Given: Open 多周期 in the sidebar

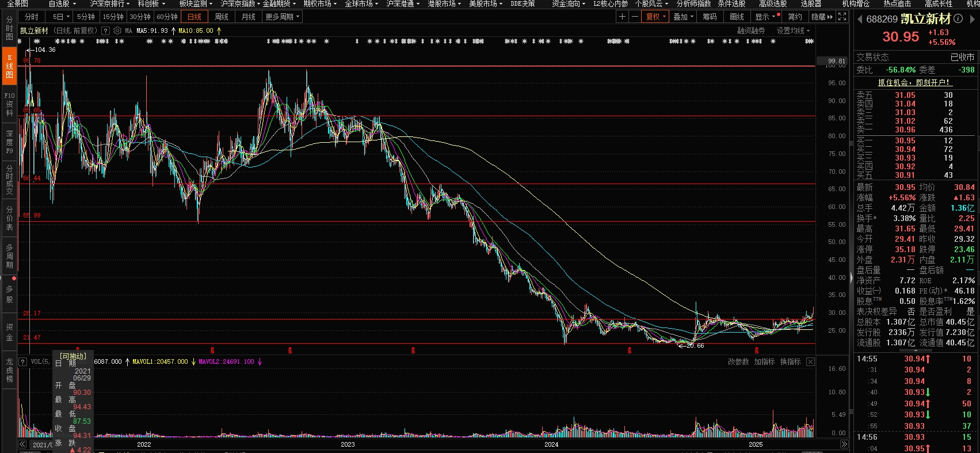Looking at the screenshot, I should pos(9,256).
